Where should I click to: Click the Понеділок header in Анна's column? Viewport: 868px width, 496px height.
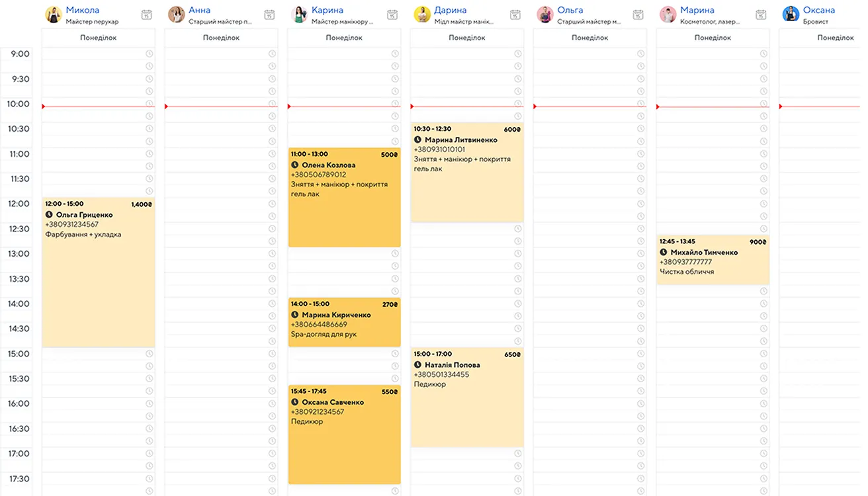tap(221, 38)
